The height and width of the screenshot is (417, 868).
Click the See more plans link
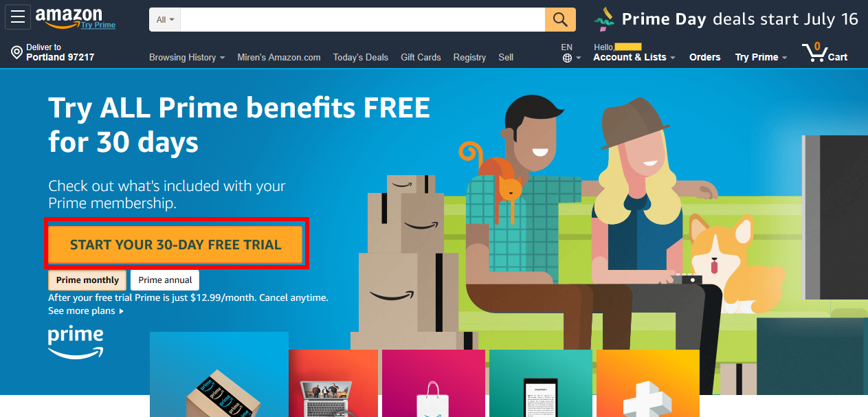click(x=86, y=311)
